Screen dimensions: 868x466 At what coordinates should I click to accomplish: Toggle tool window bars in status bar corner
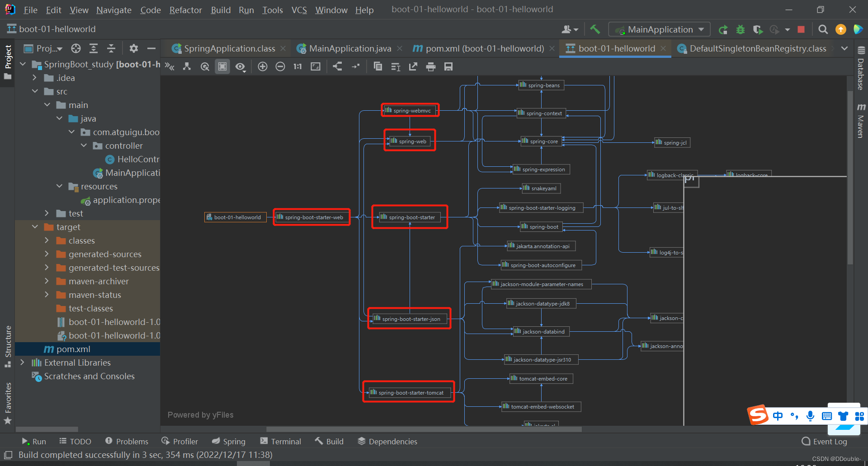(x=8, y=455)
